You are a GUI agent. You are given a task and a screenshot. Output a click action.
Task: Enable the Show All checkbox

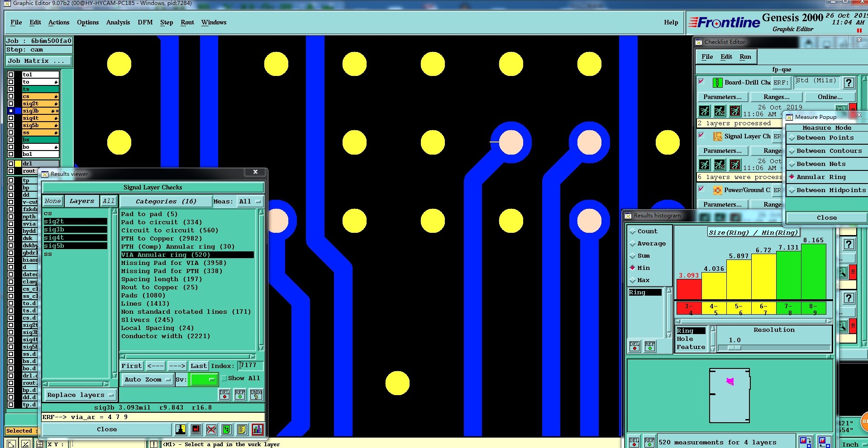(x=224, y=378)
